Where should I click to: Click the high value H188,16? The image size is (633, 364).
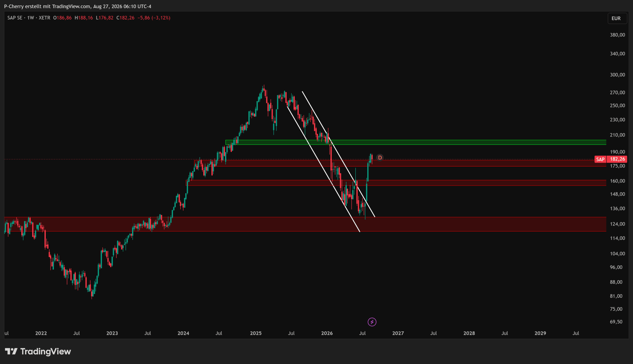(84, 18)
